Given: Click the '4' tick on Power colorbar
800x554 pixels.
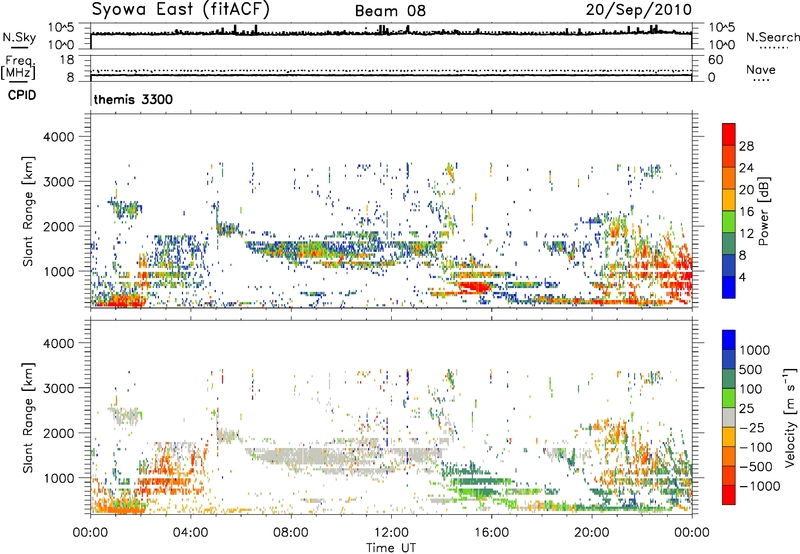Looking at the screenshot, I should pos(742,277).
